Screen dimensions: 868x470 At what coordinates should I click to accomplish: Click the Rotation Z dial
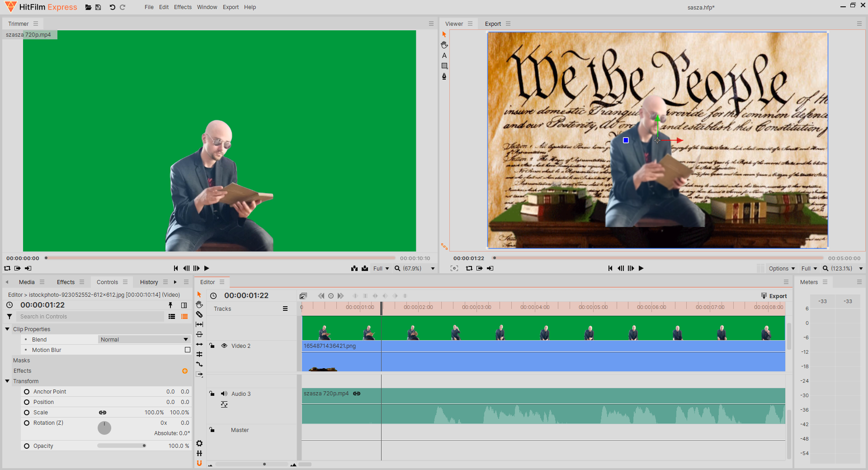click(x=104, y=427)
